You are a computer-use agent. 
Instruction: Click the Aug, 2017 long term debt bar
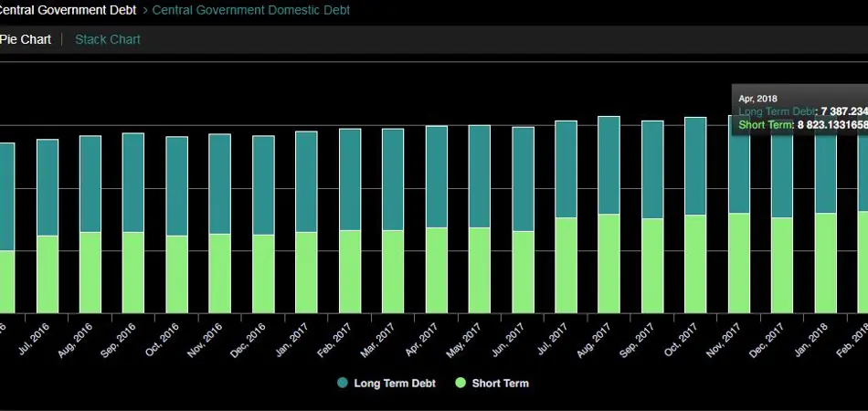609,164
